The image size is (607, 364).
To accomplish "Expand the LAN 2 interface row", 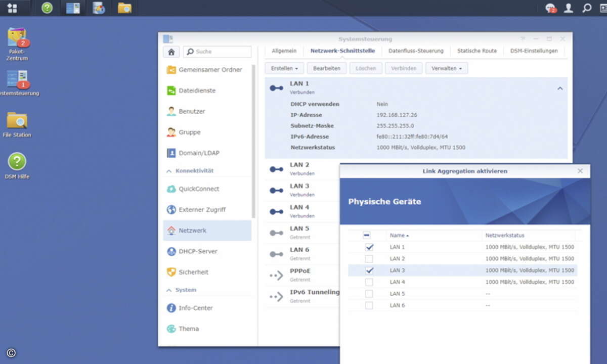I will pos(302,169).
